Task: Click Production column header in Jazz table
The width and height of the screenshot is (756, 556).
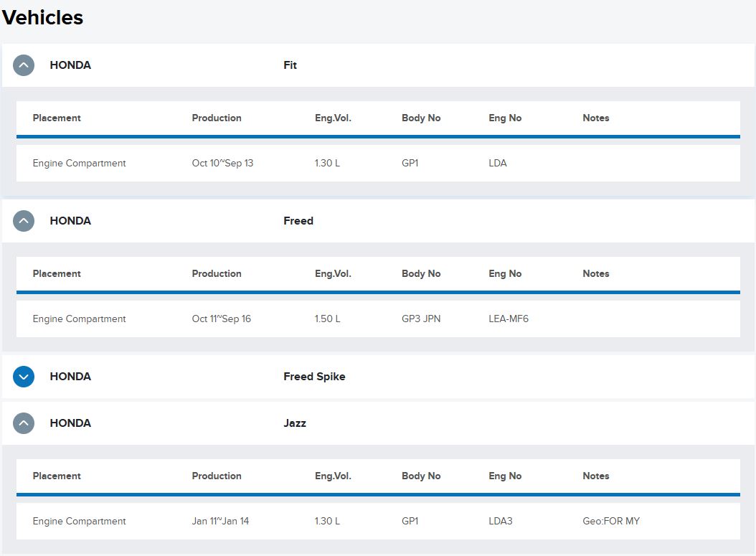Action: [x=217, y=476]
